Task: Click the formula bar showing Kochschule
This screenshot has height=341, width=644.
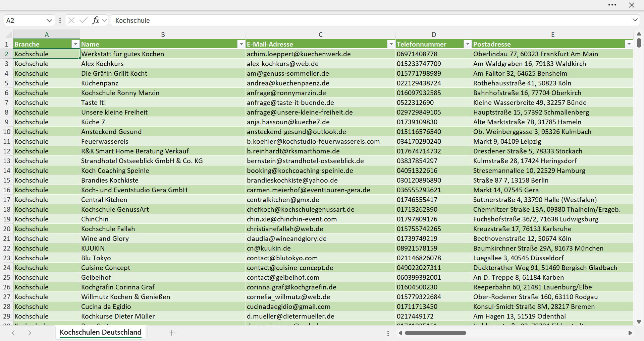Action: pyautogui.click(x=371, y=20)
